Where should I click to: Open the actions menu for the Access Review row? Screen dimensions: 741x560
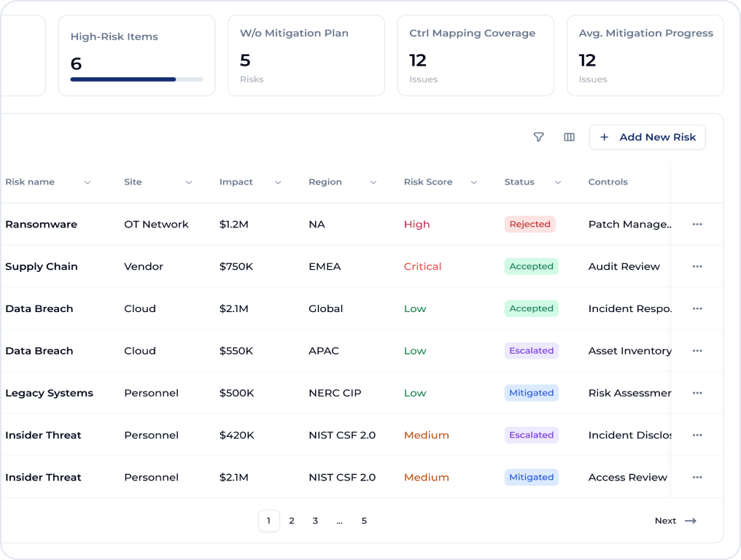[x=697, y=477]
